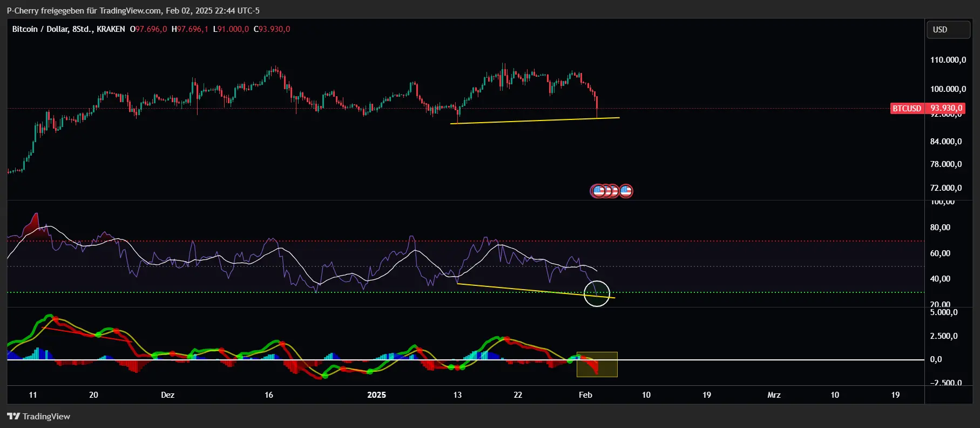Click the 5.000,0 MACD axis label
This screenshot has height=428, width=980.
coord(944,312)
